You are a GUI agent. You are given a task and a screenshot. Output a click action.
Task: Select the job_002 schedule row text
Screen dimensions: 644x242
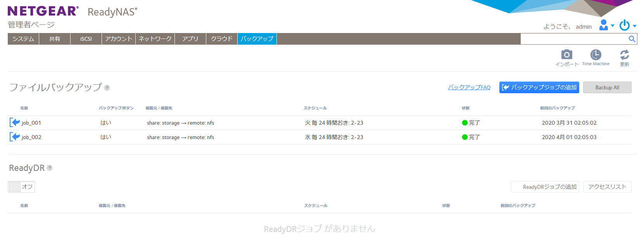coord(334,137)
